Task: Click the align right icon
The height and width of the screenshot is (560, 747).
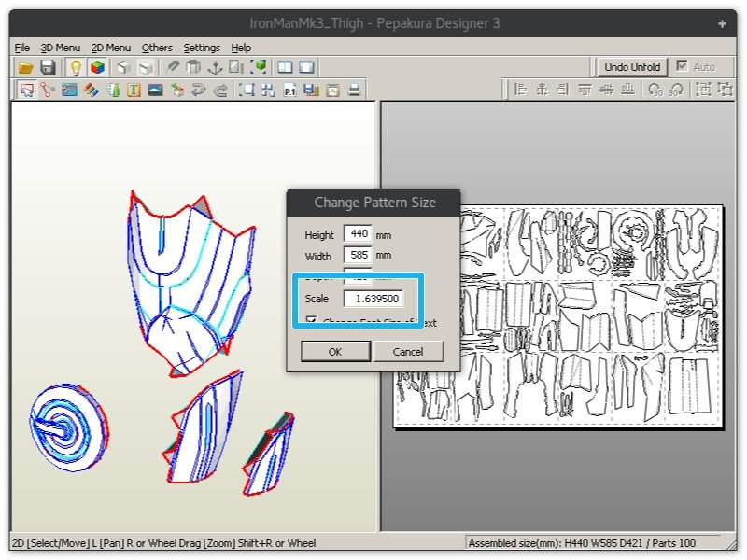Action: click(x=563, y=90)
